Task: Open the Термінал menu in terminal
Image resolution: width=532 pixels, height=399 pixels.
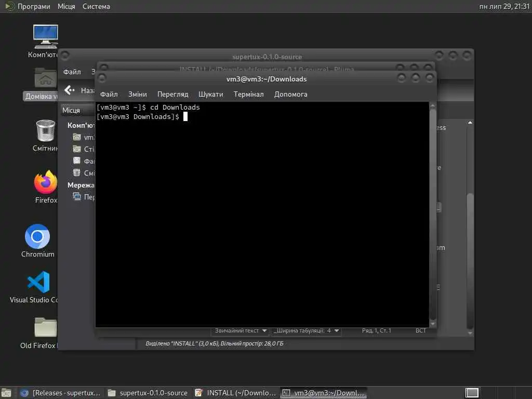Action: coord(248,95)
